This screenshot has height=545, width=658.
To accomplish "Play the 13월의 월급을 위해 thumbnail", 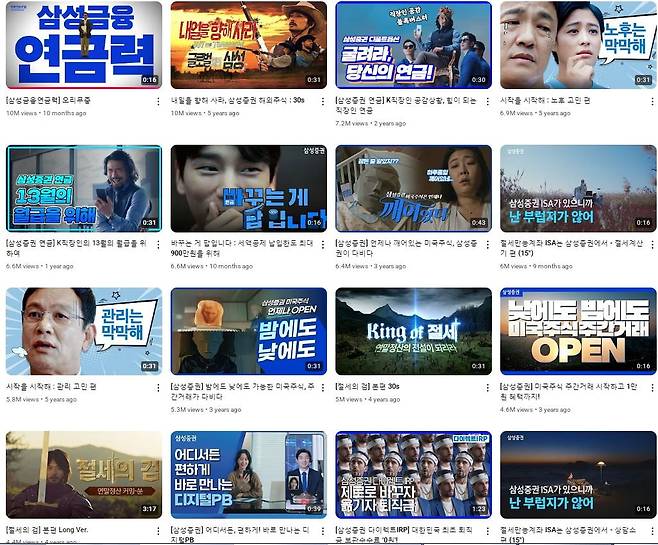I will point(84,188).
